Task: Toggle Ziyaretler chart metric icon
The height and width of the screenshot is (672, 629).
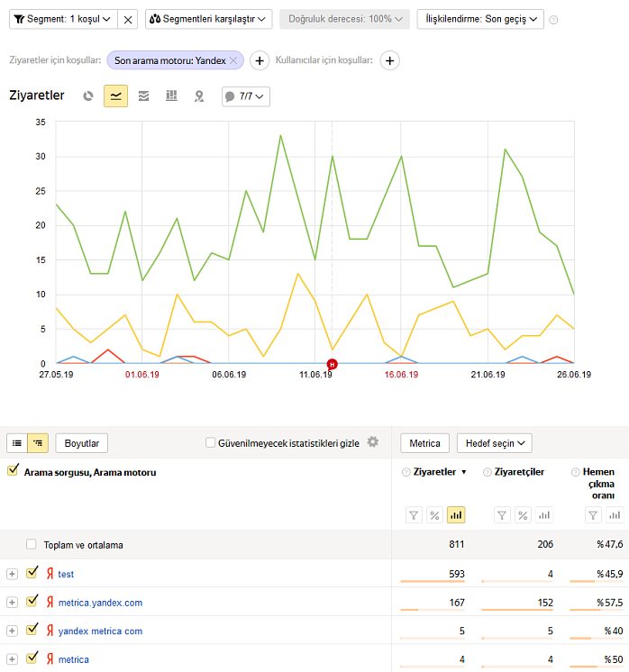Action: click(456, 515)
